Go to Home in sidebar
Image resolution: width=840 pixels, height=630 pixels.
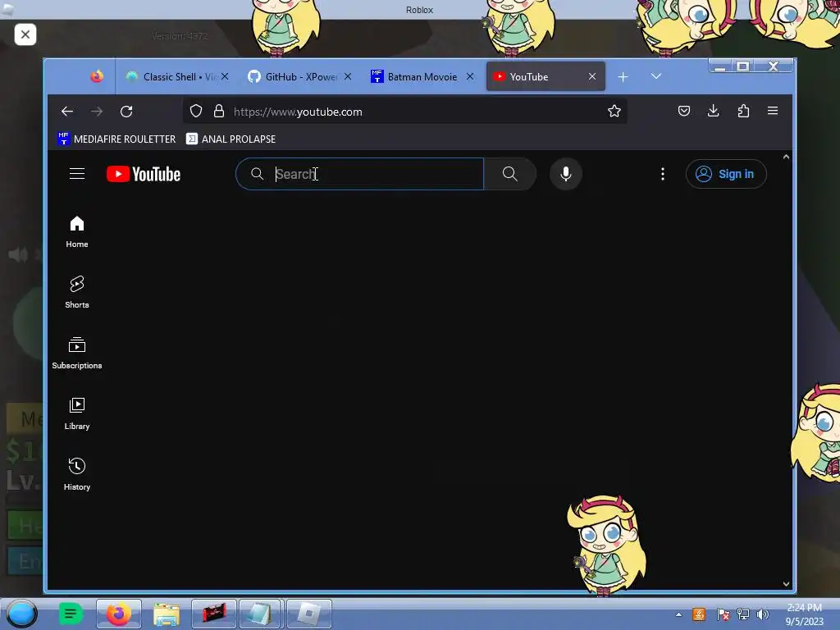(x=77, y=232)
